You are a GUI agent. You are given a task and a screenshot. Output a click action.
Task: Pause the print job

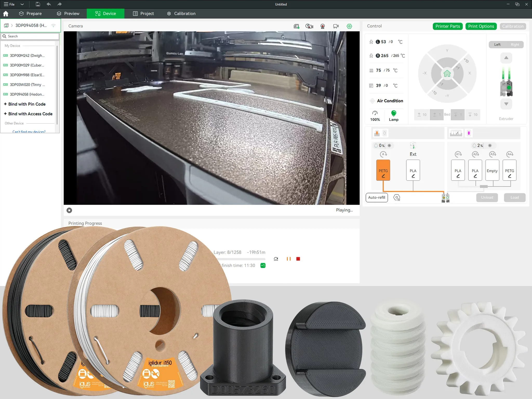[x=289, y=259]
